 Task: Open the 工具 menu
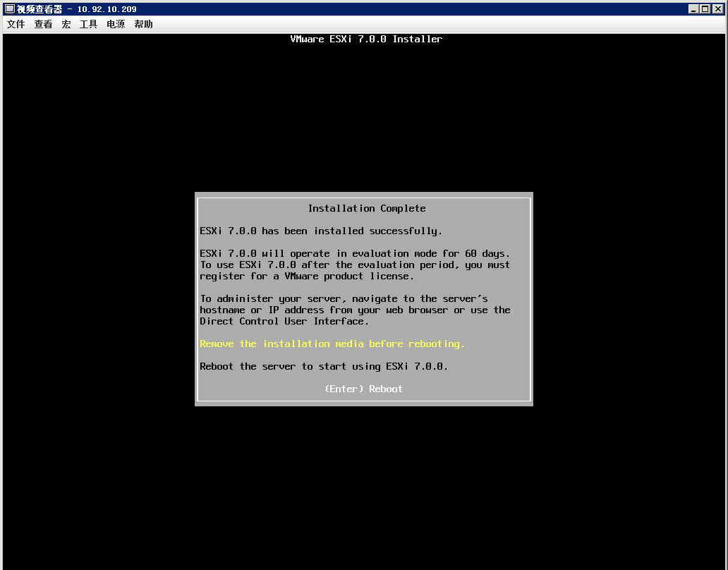click(x=88, y=24)
